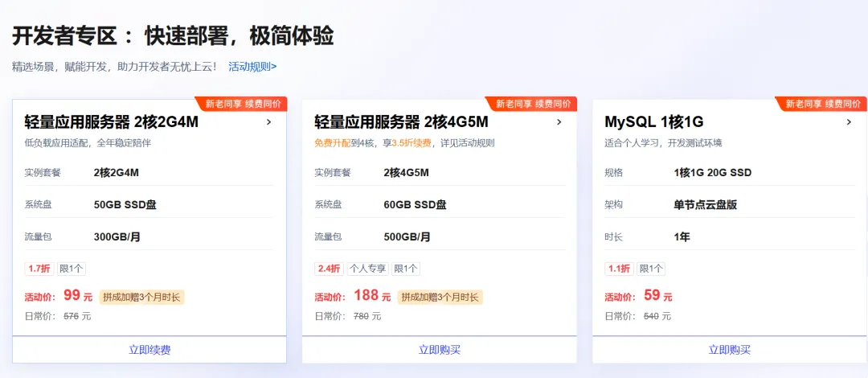Viewport: 868px width, 378px height.
Task: Click 3.5折续费 highlighted text
Action: [411, 143]
